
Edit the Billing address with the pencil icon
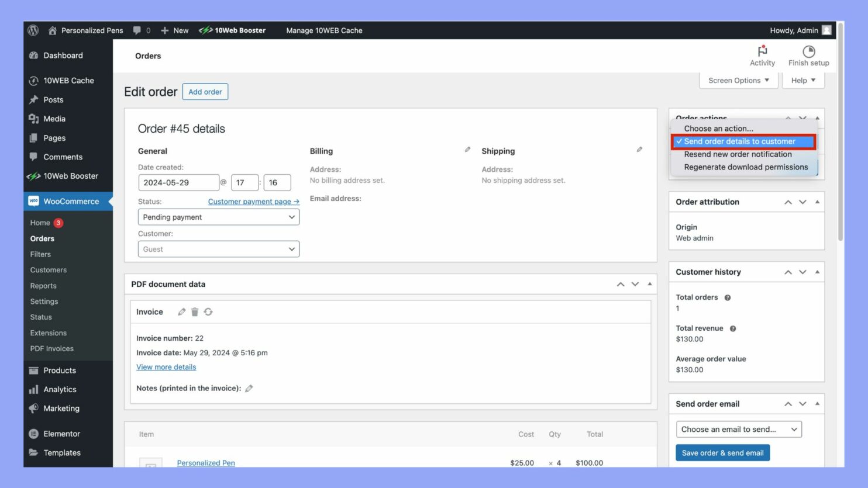tap(467, 149)
